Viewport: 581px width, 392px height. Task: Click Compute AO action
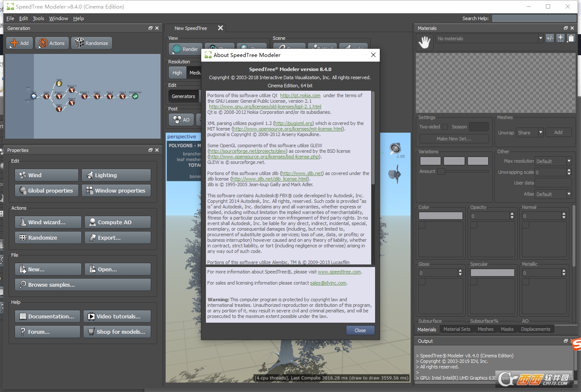(x=118, y=222)
